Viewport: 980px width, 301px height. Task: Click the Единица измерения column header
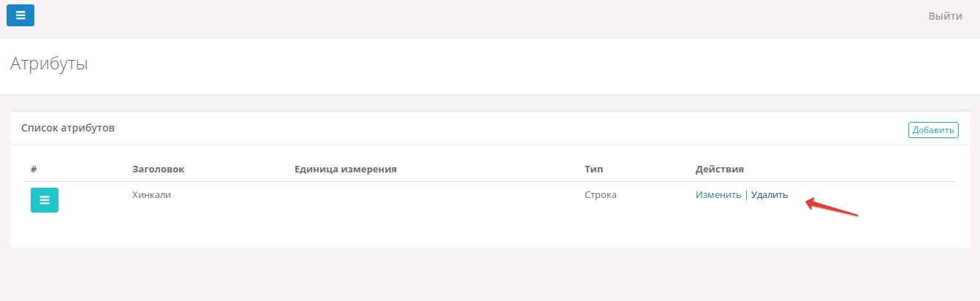click(x=345, y=169)
